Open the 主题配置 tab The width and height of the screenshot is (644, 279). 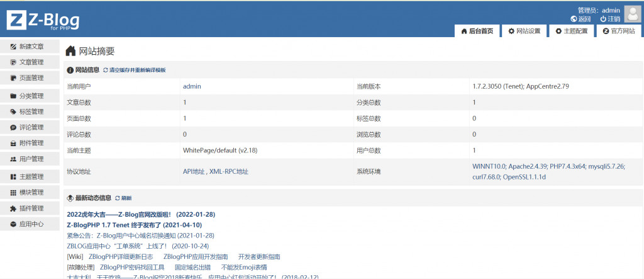coord(572,31)
